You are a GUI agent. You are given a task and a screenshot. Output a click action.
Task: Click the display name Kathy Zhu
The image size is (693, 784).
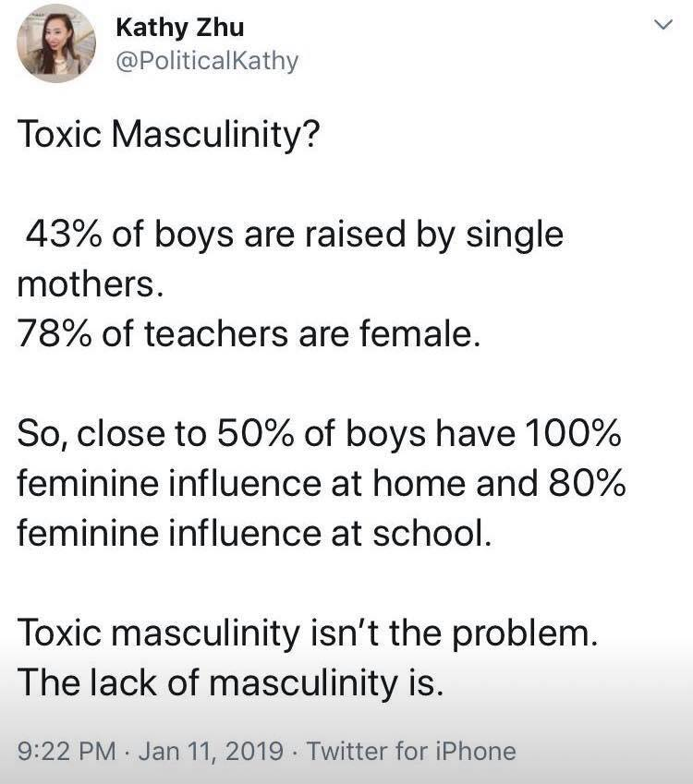180,28
